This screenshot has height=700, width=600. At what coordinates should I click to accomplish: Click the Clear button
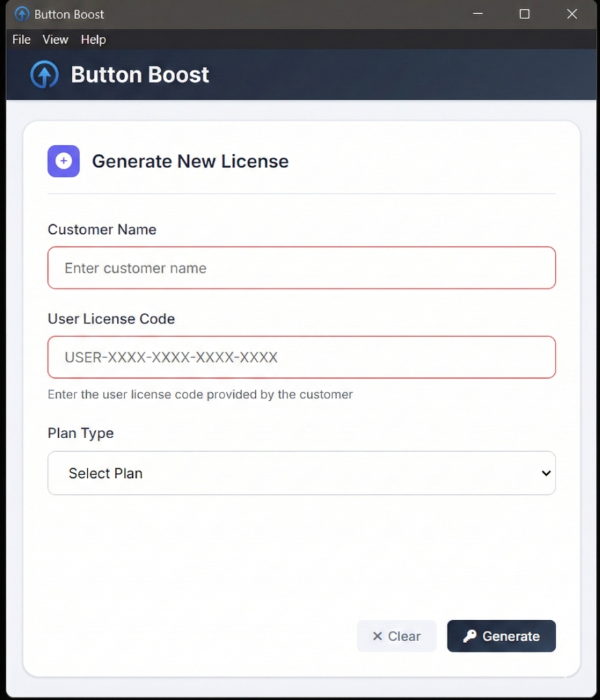point(396,636)
